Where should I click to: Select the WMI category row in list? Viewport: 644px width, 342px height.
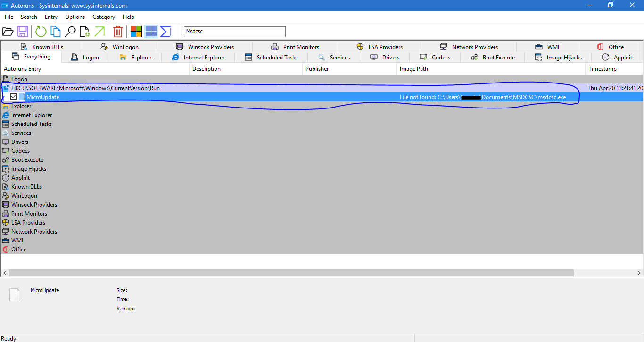322,241
